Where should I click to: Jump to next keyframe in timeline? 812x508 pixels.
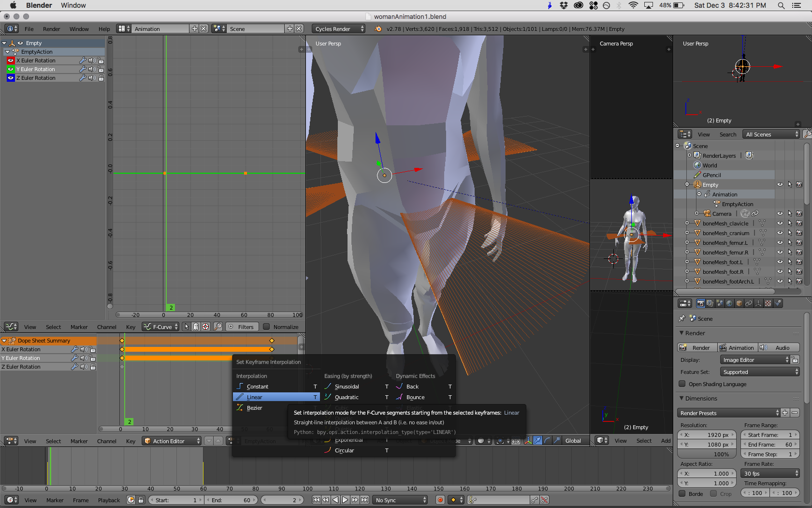click(x=355, y=500)
